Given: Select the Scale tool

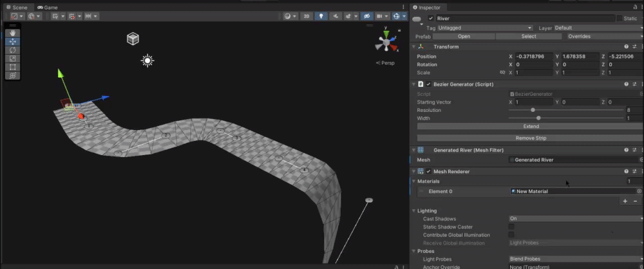Looking at the screenshot, I should coord(13,59).
